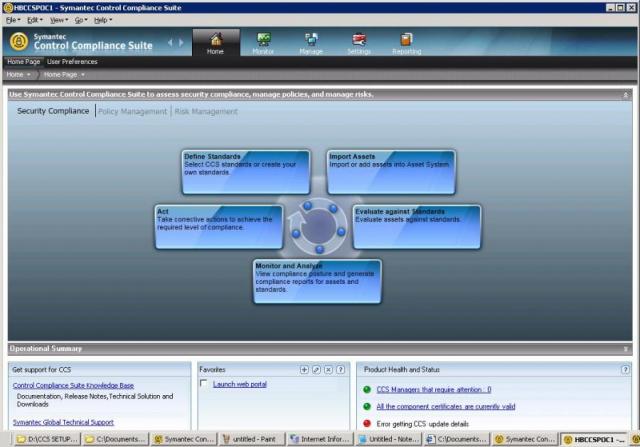Open the Help menu

click(x=103, y=20)
